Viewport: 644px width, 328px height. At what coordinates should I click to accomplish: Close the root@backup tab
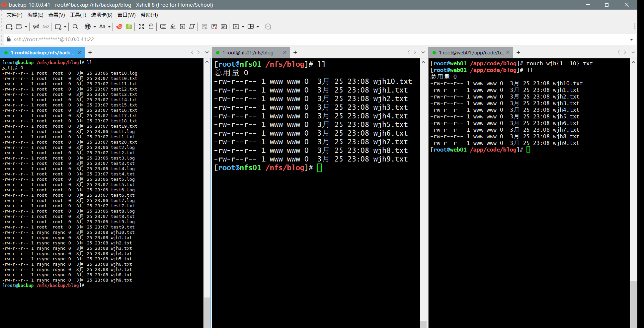point(80,52)
